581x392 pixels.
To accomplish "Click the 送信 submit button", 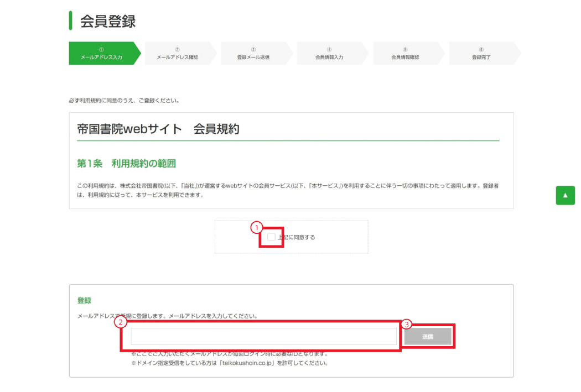I will pos(428,337).
